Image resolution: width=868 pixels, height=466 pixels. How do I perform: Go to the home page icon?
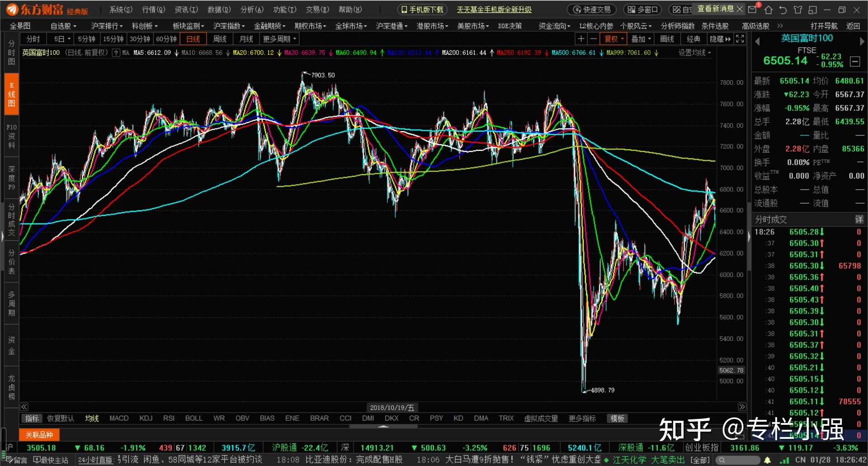point(769,10)
